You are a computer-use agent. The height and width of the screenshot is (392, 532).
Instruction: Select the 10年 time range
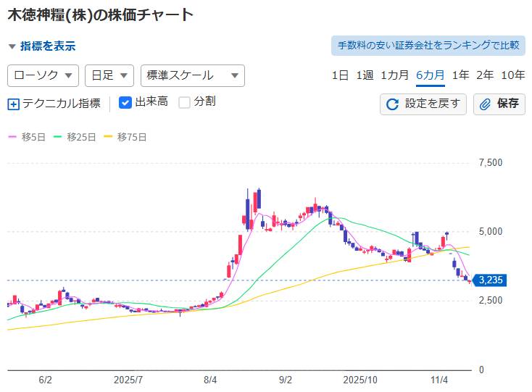pos(513,75)
